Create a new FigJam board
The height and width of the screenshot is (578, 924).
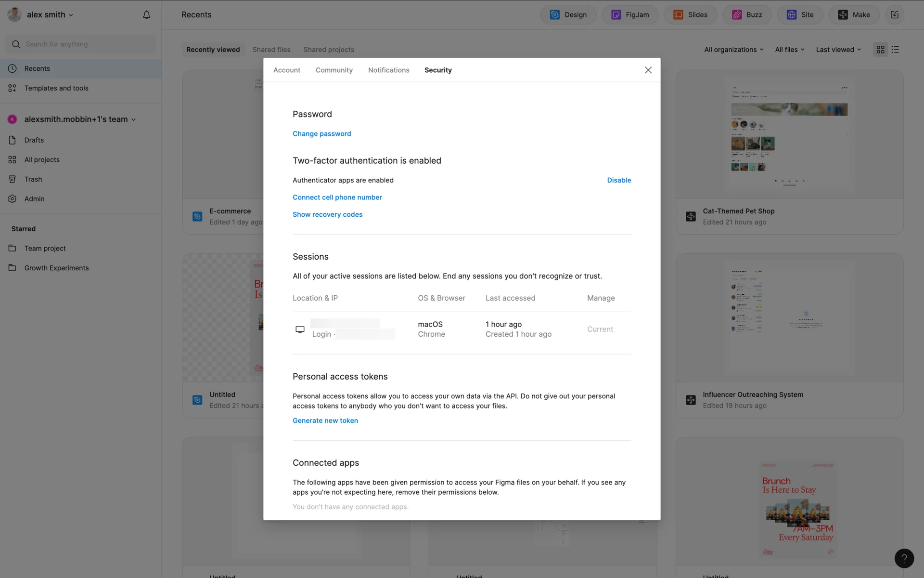coord(629,15)
